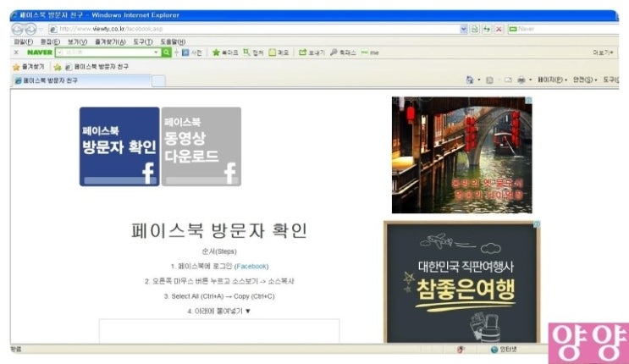Screen dimensions: 629x364
Task: Click the Naver search box in IE
Action: (x=564, y=29)
